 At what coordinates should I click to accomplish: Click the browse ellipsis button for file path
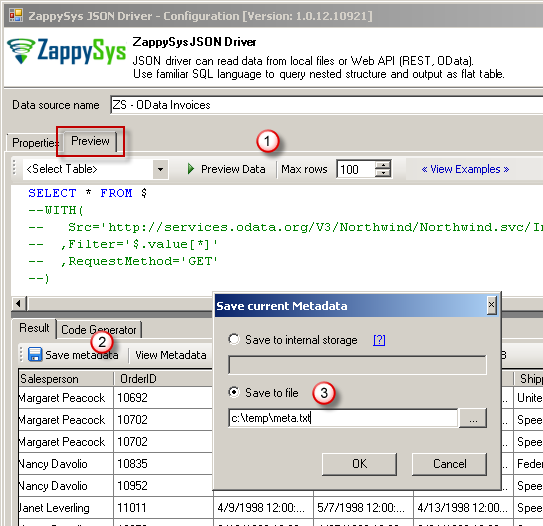point(473,418)
